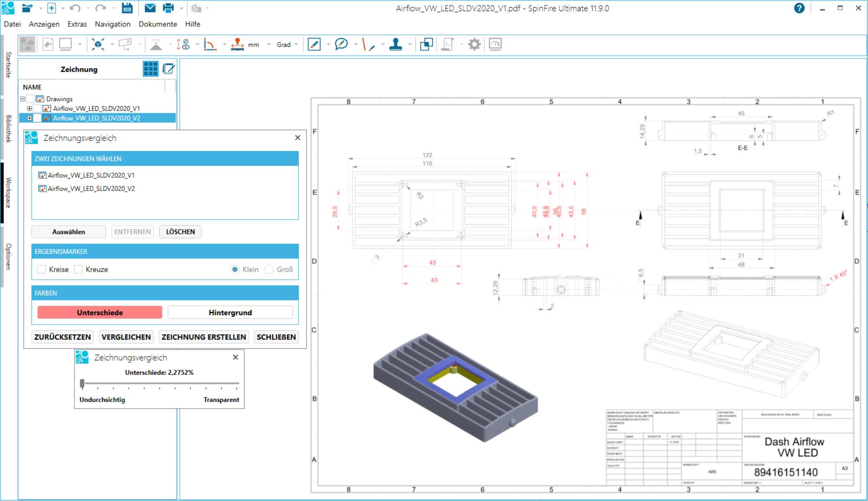Open the dropdown arrow next to print icon
Viewport: 868px width, 501px height.
181,8
